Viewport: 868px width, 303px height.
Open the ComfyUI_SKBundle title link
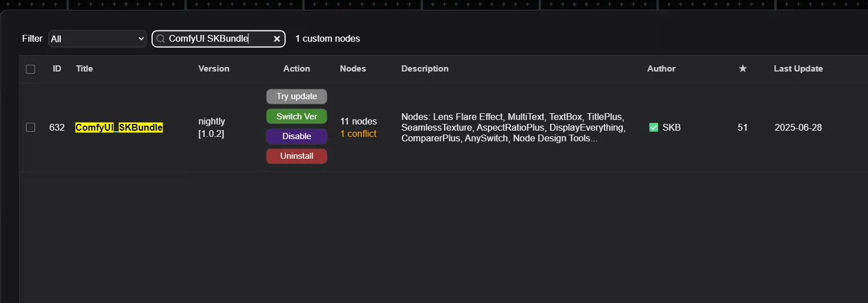(x=119, y=128)
